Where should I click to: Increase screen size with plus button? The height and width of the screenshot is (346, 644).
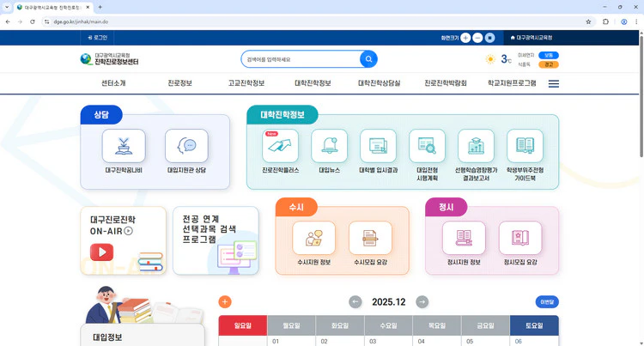(x=465, y=38)
